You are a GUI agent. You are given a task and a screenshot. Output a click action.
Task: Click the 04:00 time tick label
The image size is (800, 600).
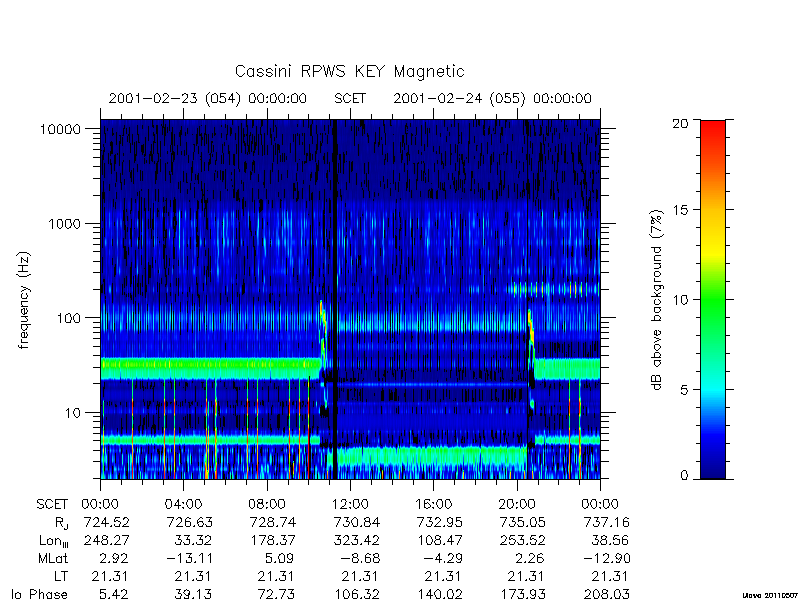183,505
